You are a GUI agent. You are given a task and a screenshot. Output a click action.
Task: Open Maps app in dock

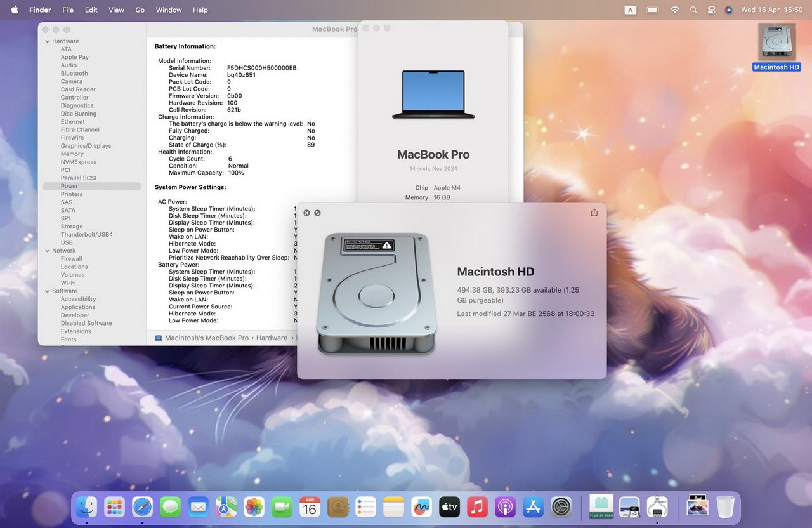[x=226, y=507]
